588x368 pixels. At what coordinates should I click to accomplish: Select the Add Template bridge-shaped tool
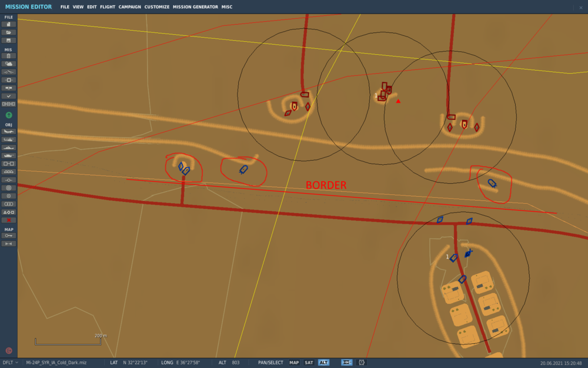coord(9,171)
